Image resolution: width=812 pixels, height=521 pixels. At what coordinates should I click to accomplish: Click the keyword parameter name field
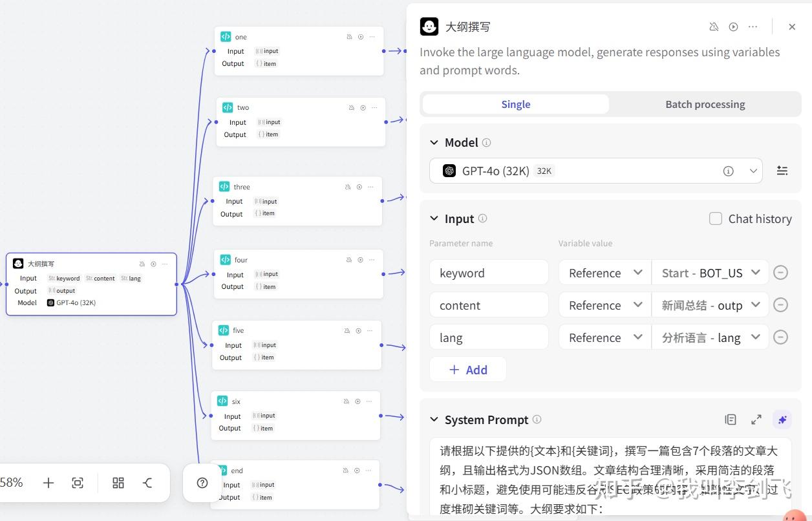click(x=489, y=273)
